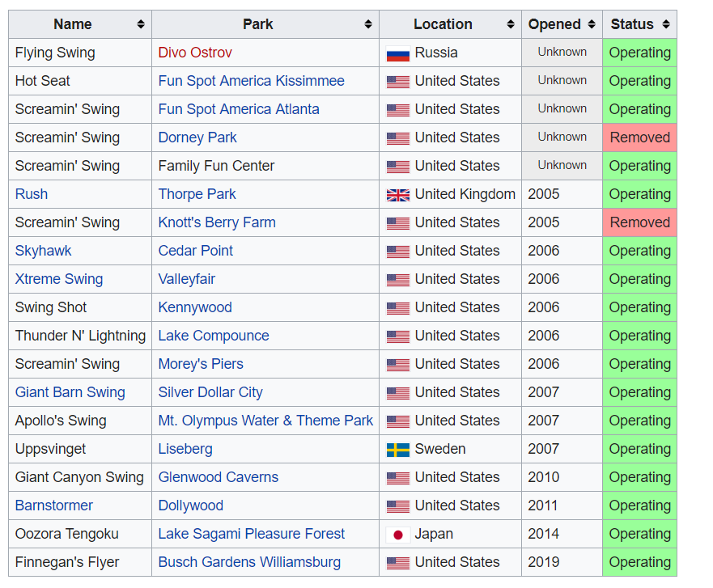Sort table by Name column arrows

(141, 24)
